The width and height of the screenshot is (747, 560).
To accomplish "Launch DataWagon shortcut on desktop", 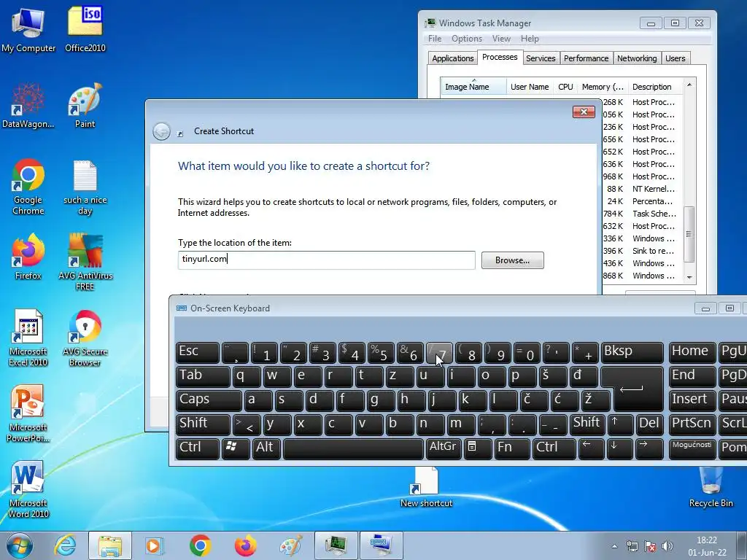I will click(28, 106).
